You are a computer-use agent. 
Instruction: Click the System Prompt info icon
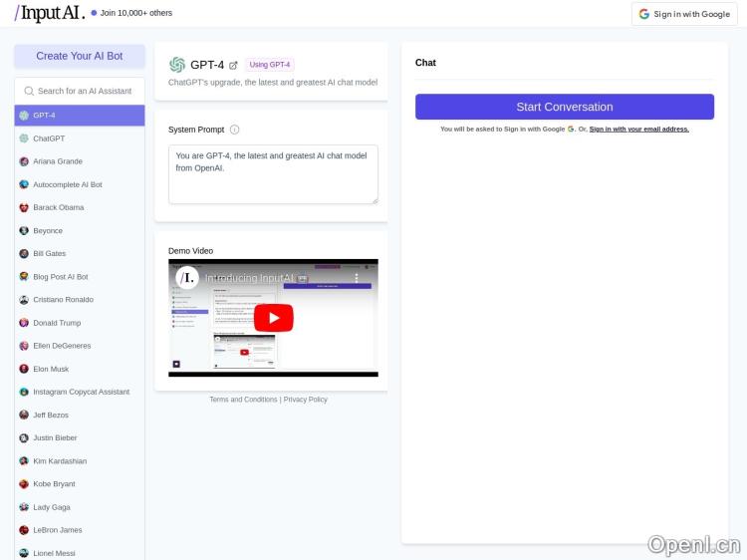tap(235, 130)
